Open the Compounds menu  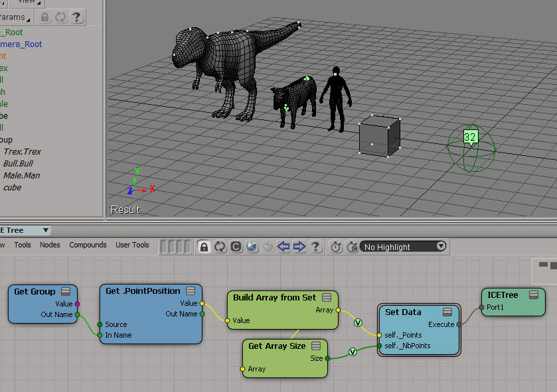coord(88,245)
